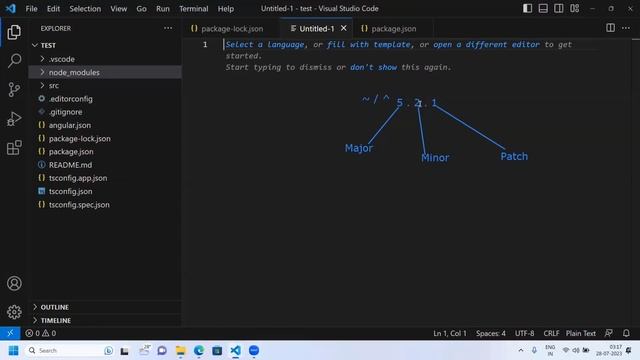The height and width of the screenshot is (360, 640).
Task: Click the VS Code taskbar icon
Action: pos(236,351)
